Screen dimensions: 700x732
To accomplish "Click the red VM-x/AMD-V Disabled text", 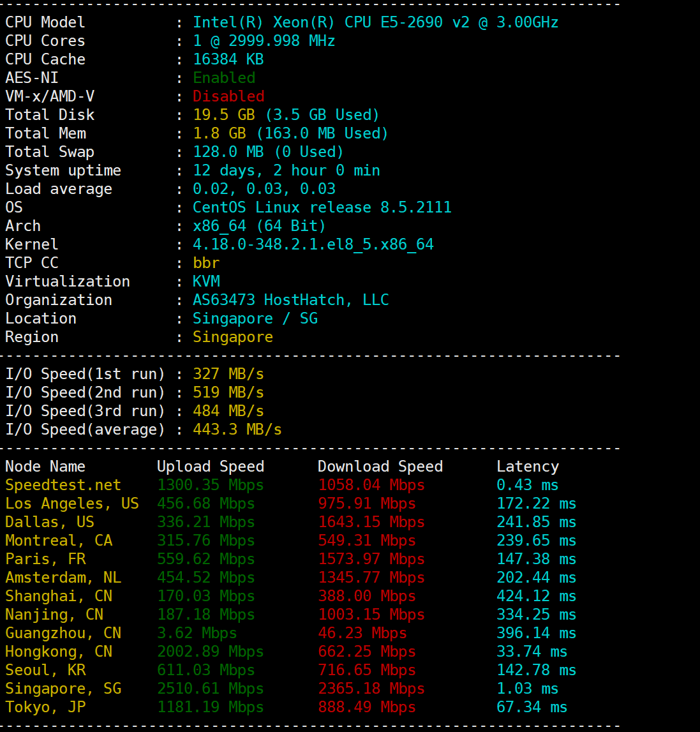I will point(228,96).
